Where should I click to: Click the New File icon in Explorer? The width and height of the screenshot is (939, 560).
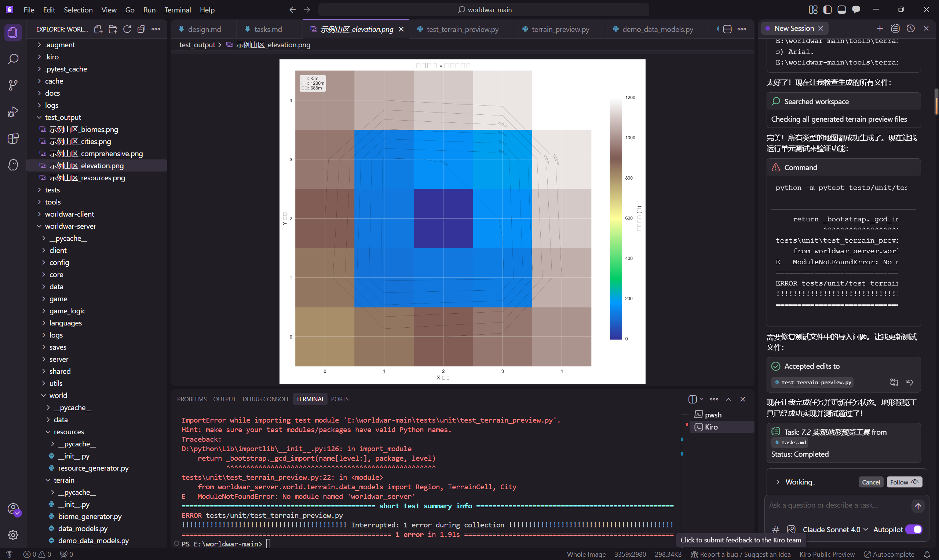click(98, 29)
